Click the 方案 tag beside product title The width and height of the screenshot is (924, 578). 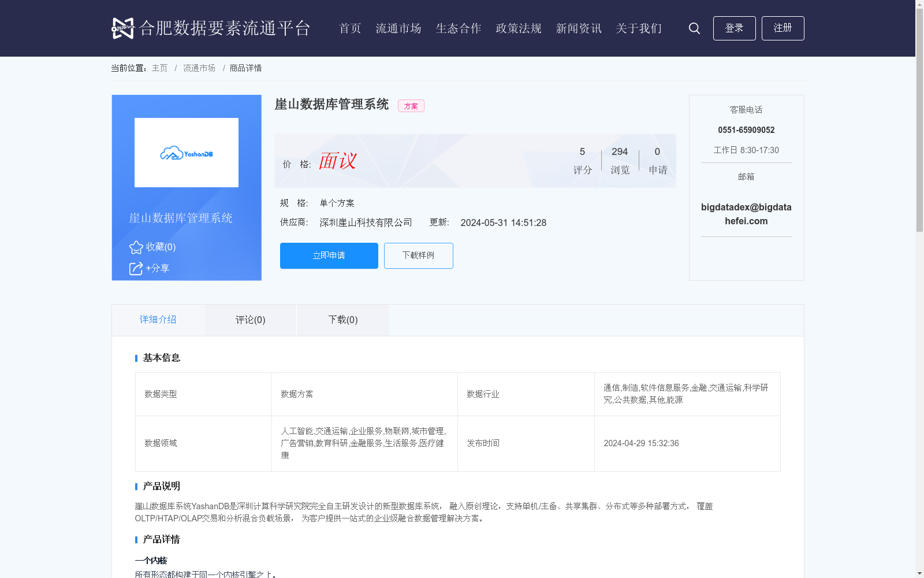[x=411, y=106]
